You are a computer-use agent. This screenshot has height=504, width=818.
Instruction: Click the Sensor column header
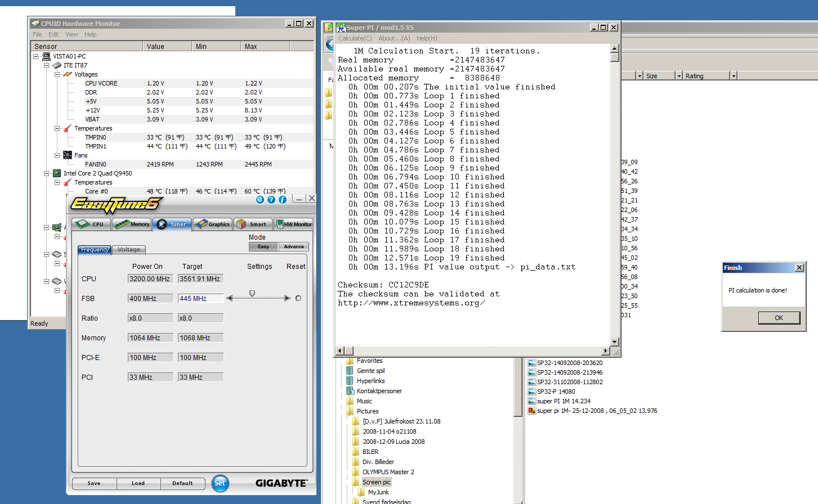pos(87,47)
